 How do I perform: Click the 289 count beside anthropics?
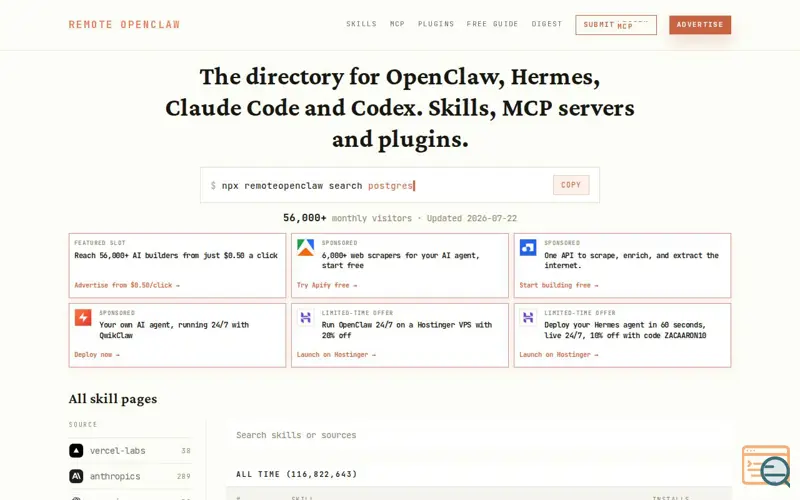coord(184,477)
